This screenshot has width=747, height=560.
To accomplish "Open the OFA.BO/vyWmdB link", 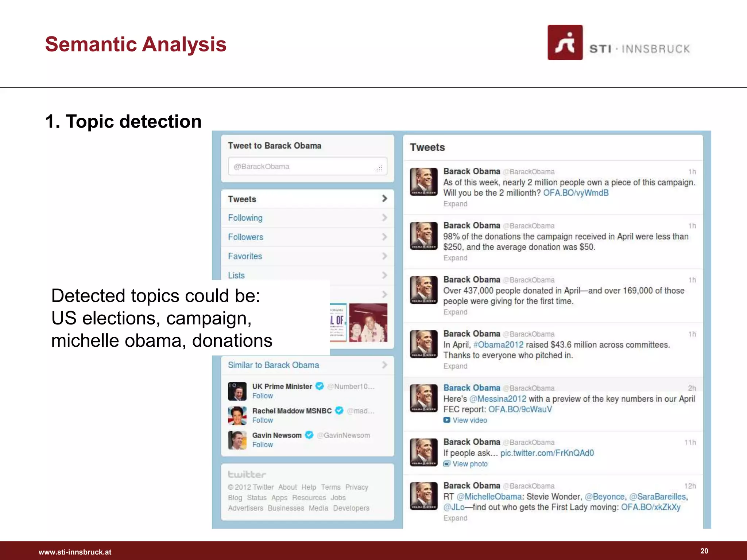I will [576, 193].
